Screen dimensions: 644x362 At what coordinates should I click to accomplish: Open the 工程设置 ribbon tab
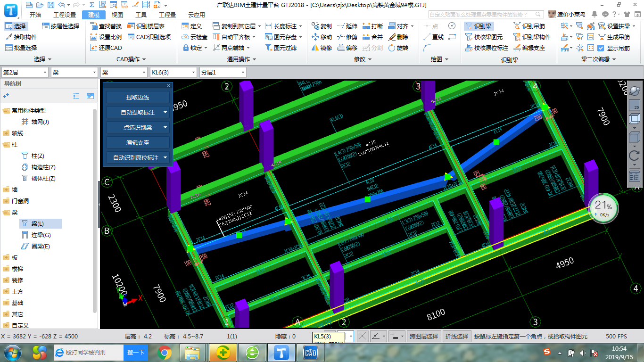point(65,15)
